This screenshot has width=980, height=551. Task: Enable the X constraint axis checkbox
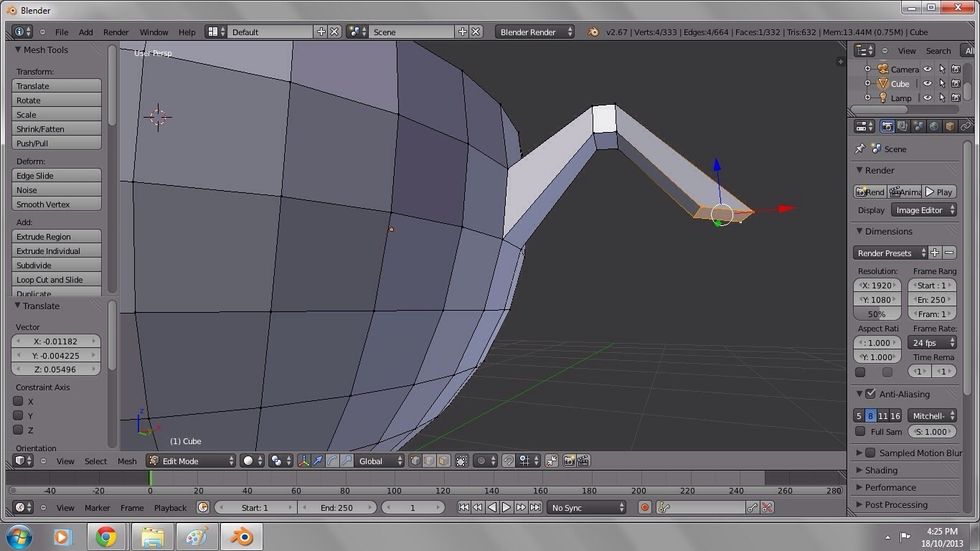point(18,401)
